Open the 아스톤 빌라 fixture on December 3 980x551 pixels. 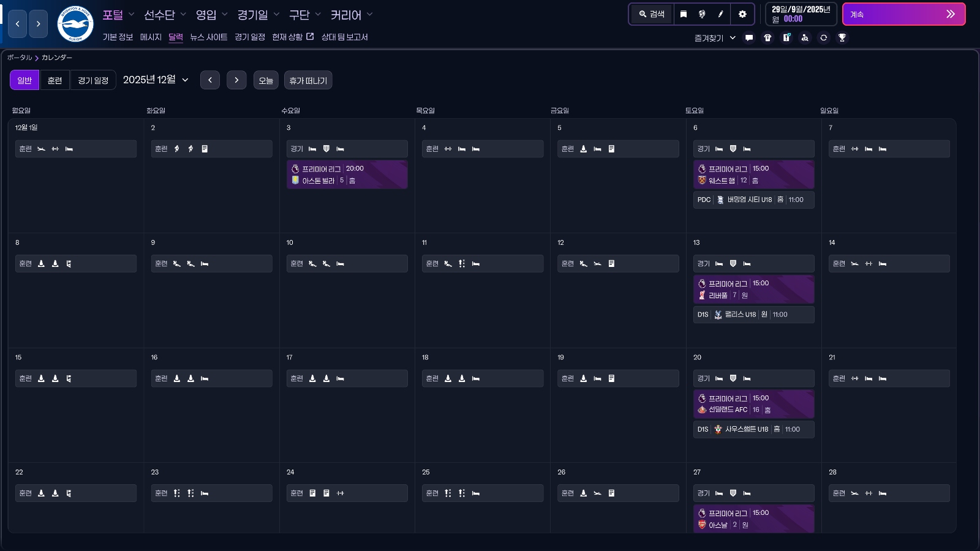click(347, 174)
